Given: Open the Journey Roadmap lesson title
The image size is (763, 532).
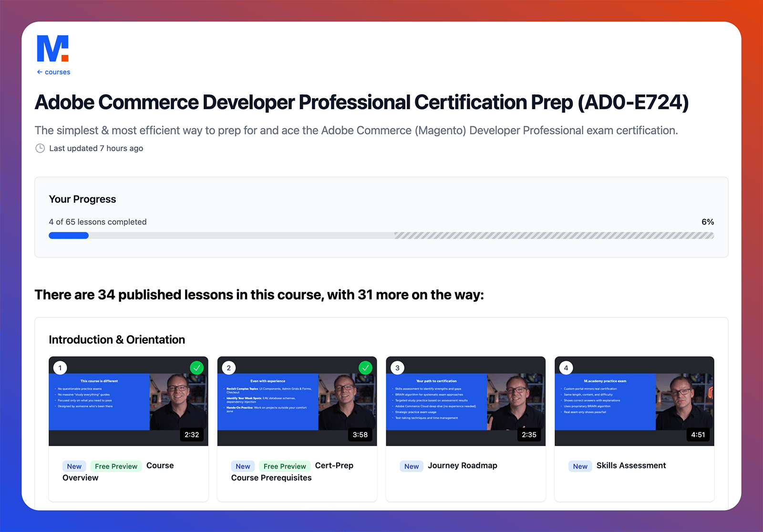Looking at the screenshot, I should pos(463,465).
